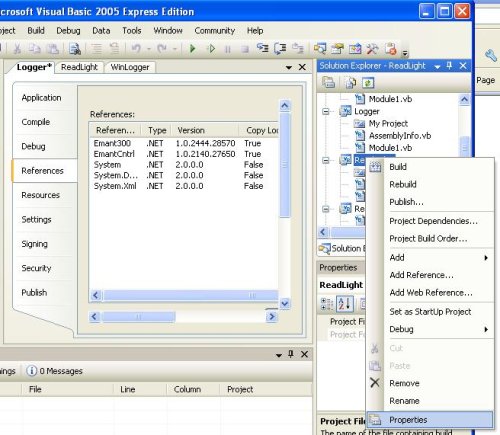This screenshot has width=500, height=435.
Task: Click the Step Into toolbar icon
Action: tap(263, 48)
